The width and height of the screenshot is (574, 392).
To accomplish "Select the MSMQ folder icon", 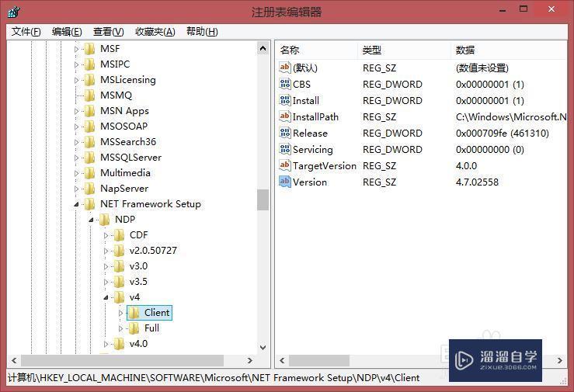I will pyautogui.click(x=89, y=95).
